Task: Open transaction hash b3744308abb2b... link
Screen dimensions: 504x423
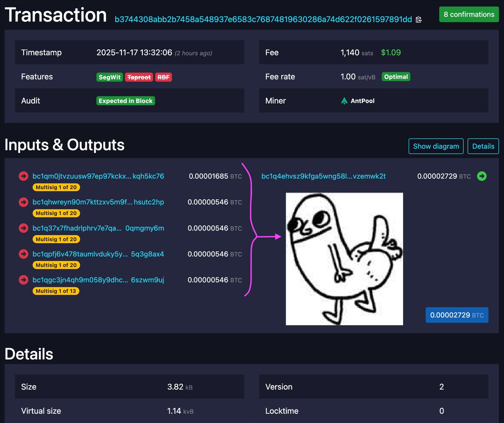Action: [x=263, y=19]
